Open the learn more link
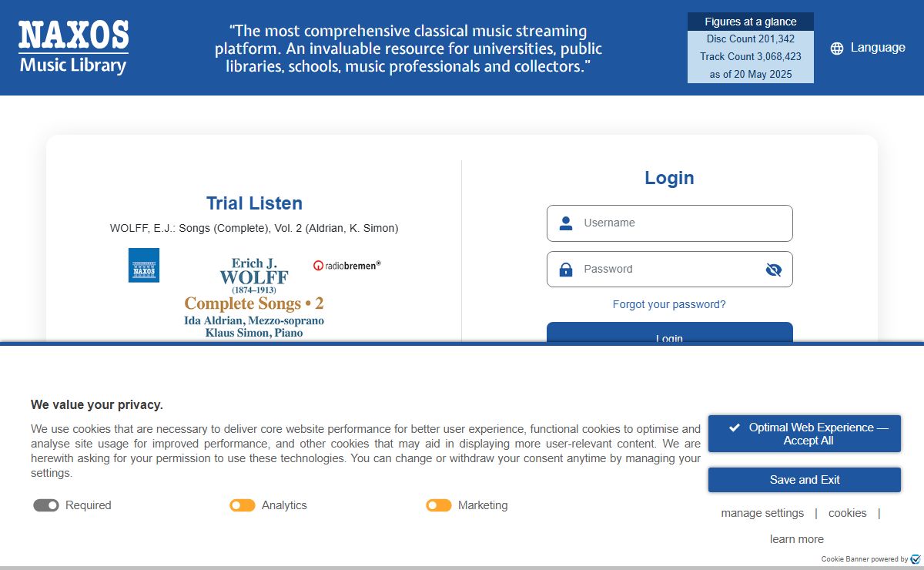 click(x=797, y=539)
